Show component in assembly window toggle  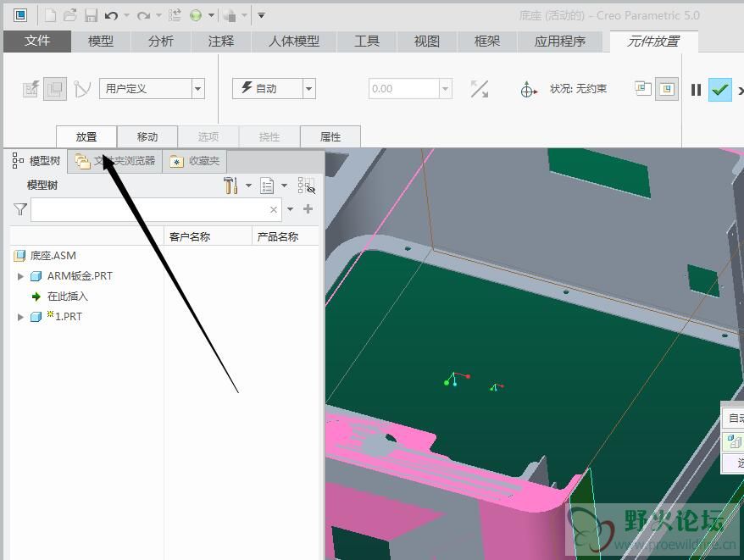(x=667, y=89)
